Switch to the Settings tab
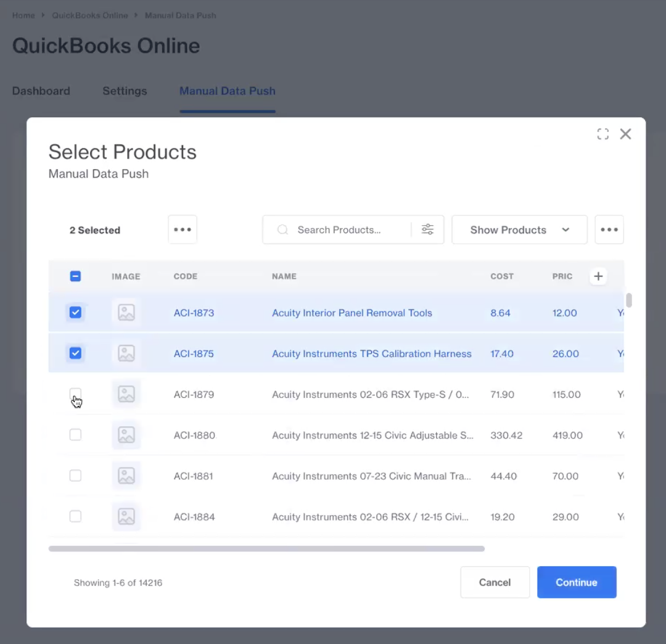This screenshot has height=644, width=666. point(125,91)
